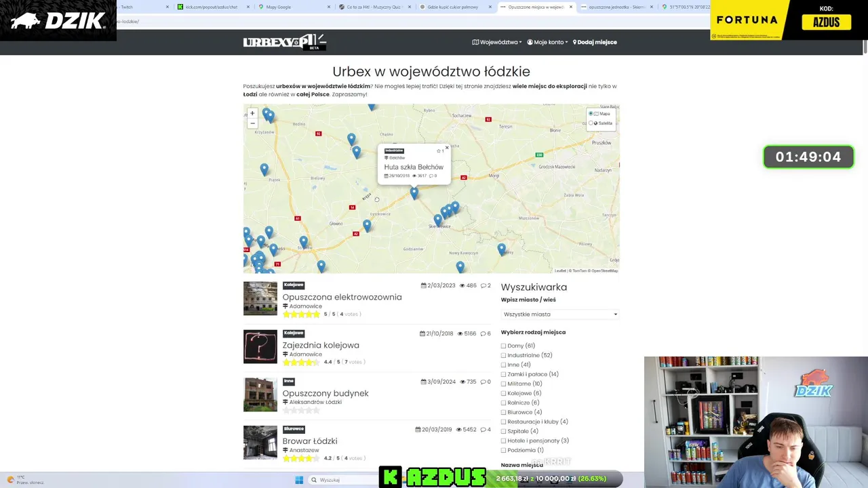Check the Biurowce (4) filter
This screenshot has width=868, height=488.
(x=503, y=412)
